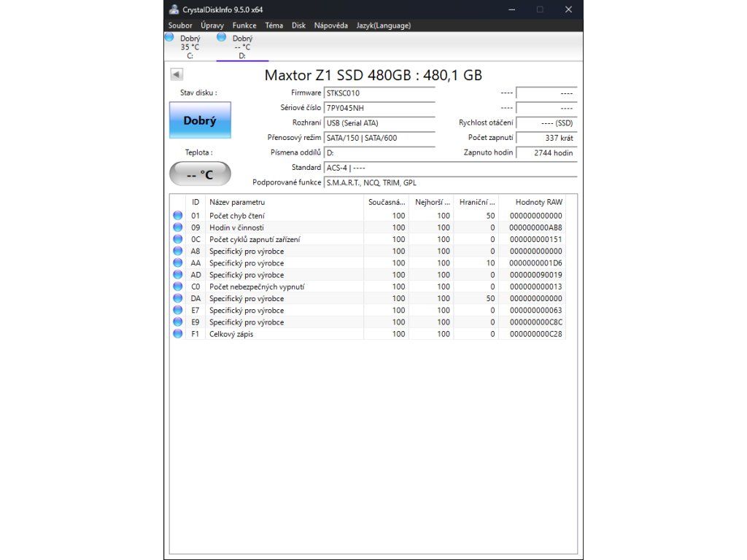This screenshot has width=747, height=560.
Task: Click status icon of Hodin v činnosti row
Action: [177, 227]
